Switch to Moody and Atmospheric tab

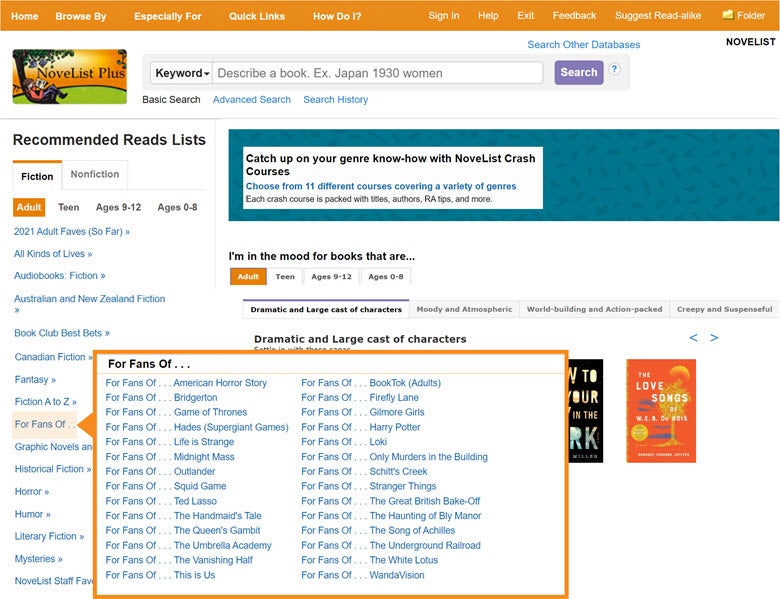(464, 309)
